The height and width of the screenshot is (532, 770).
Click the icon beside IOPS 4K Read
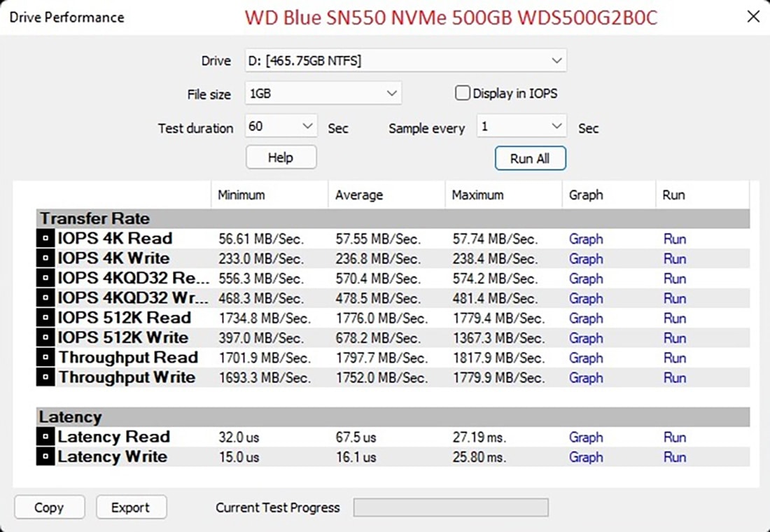pyautogui.click(x=45, y=239)
